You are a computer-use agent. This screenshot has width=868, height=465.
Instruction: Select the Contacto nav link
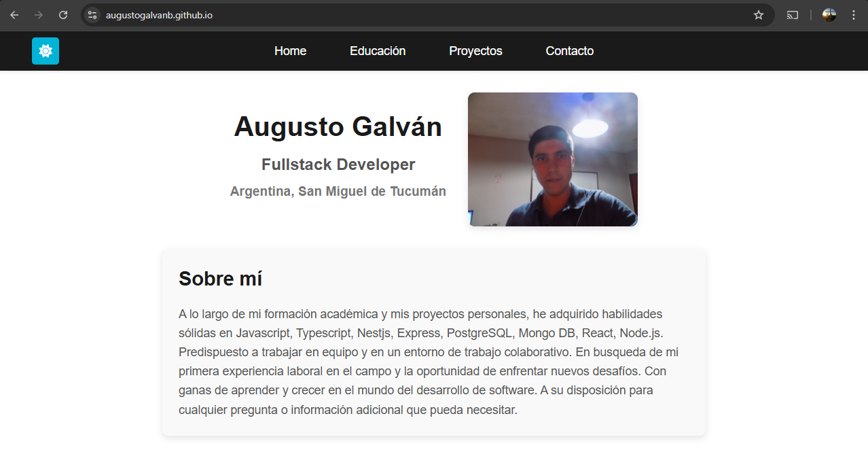click(569, 51)
